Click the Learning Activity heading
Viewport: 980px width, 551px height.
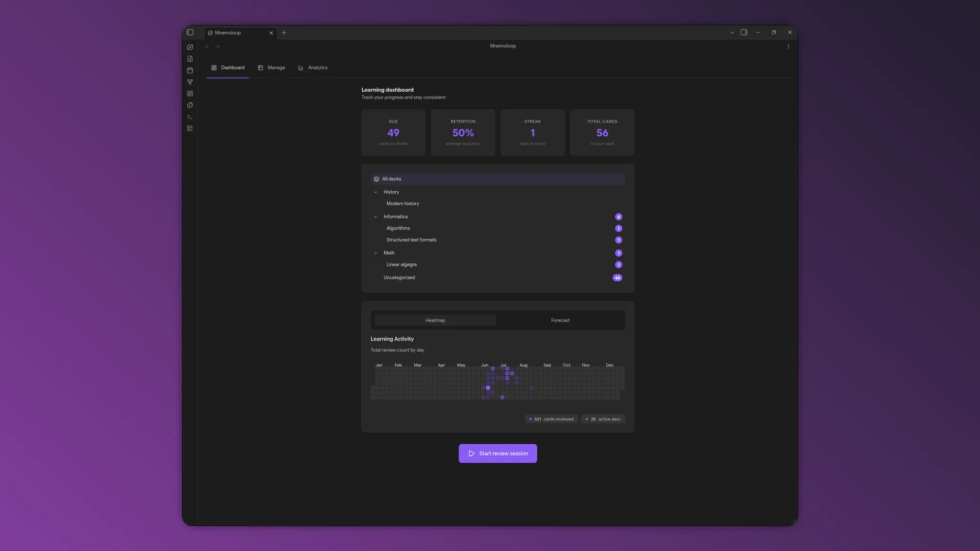[x=392, y=339]
